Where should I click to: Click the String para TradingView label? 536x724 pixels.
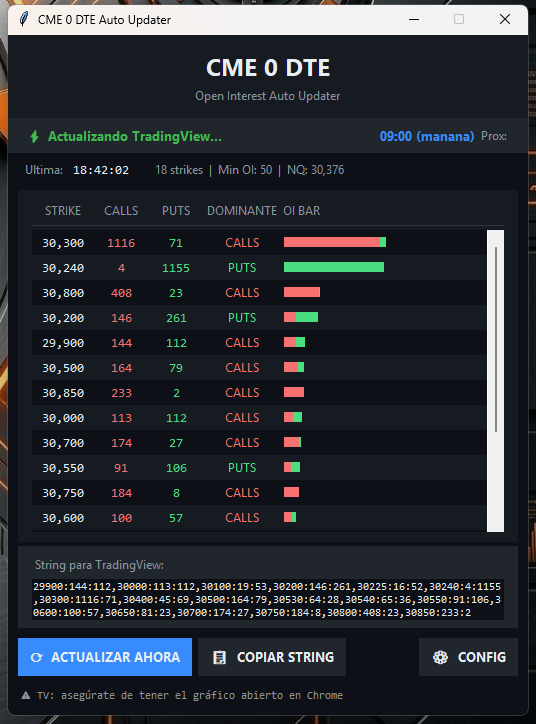point(99,565)
